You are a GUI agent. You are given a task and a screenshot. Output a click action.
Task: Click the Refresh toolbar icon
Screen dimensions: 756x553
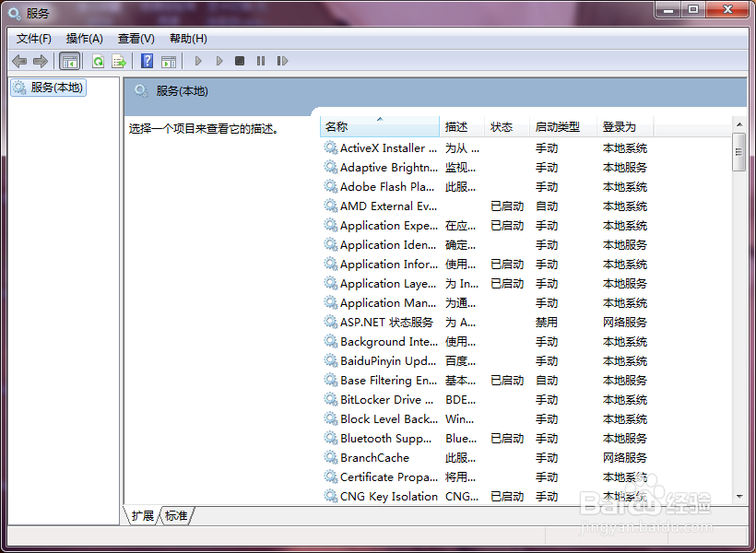click(98, 61)
